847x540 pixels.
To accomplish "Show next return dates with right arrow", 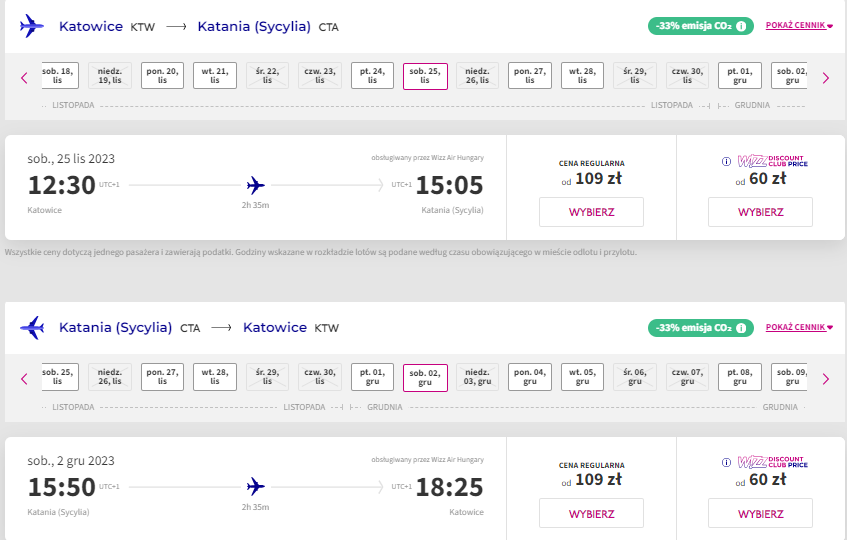I will pos(825,379).
